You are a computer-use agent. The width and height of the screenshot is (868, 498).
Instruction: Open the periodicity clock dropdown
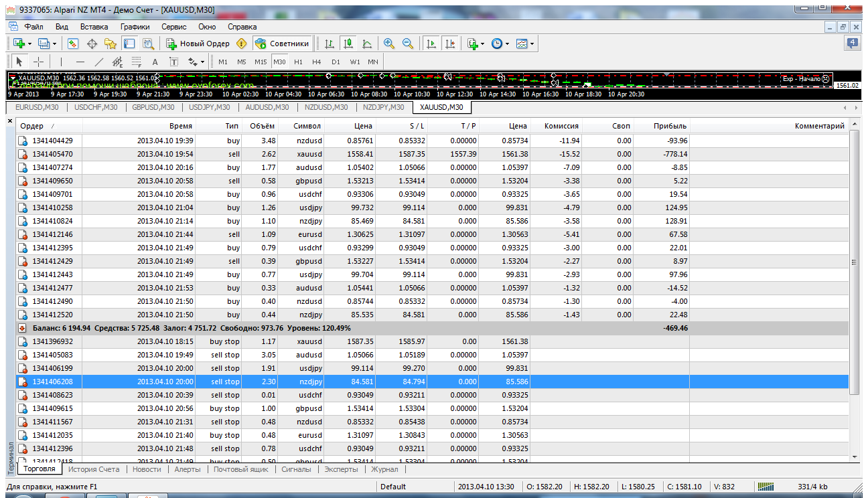point(500,44)
